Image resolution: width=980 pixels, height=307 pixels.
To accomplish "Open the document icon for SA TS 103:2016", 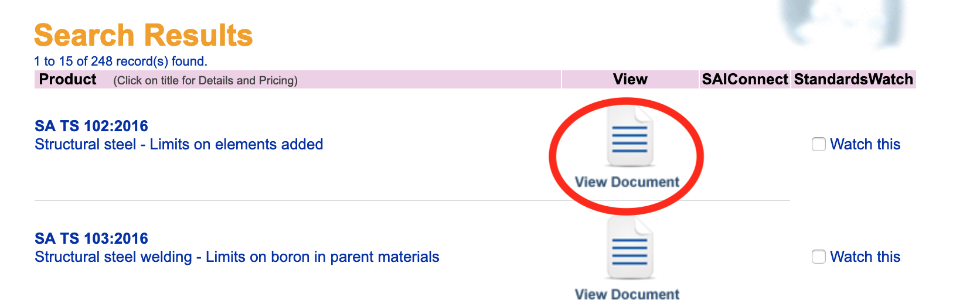I will pos(630,248).
